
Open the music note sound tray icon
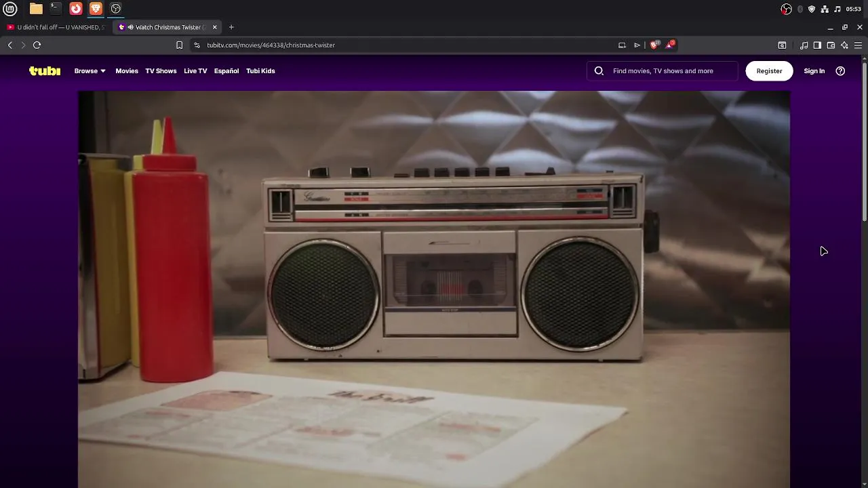coord(837,9)
